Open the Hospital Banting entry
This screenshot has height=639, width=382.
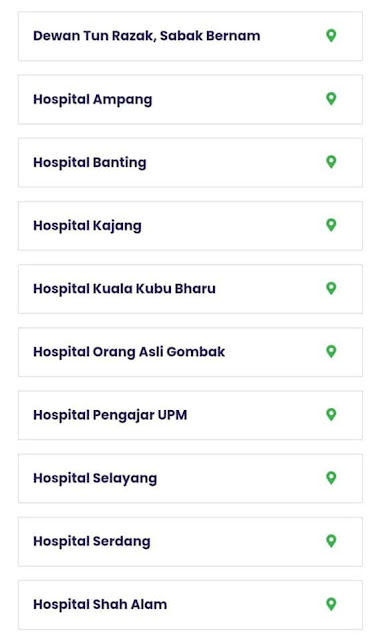190,163
